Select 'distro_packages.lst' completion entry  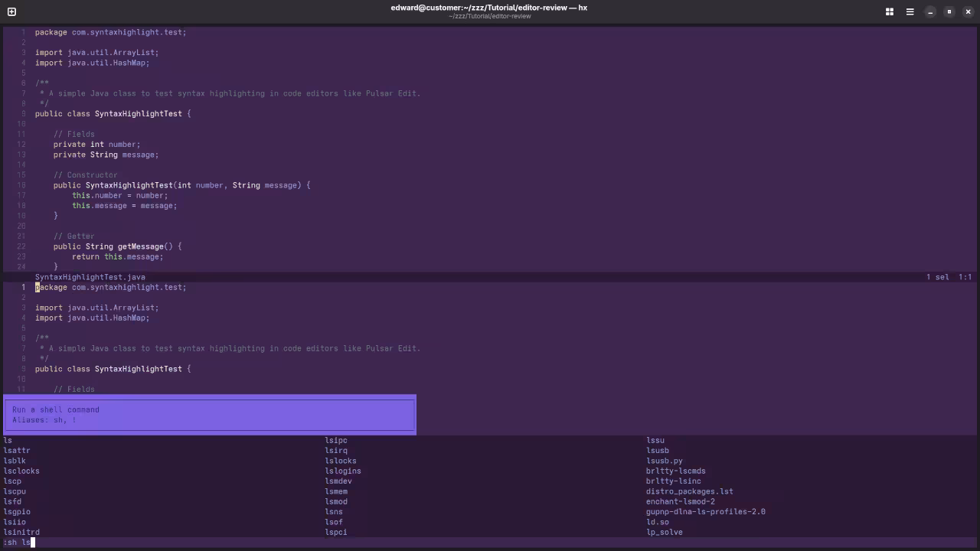point(689,491)
